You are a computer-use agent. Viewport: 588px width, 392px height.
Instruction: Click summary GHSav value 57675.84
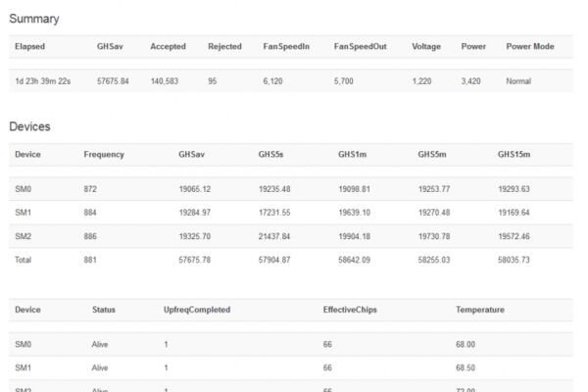click(x=113, y=81)
